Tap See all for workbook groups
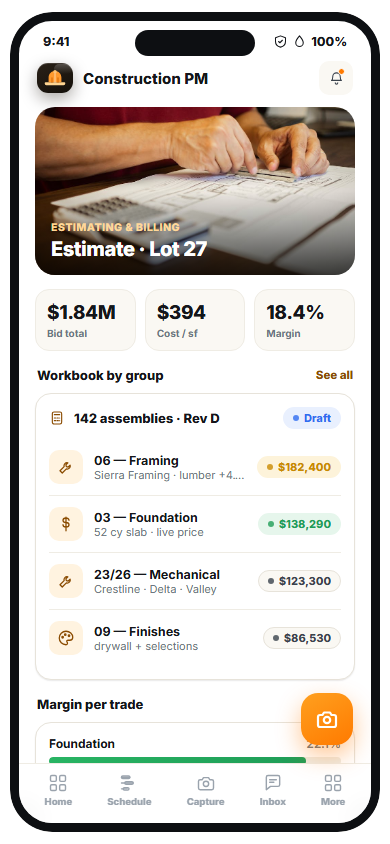390x844 pixels. 334,375
